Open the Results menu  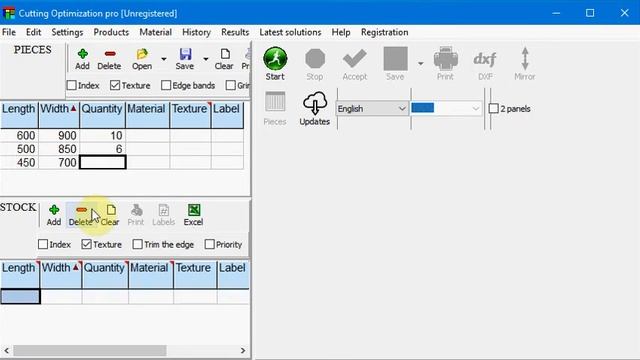click(x=235, y=32)
